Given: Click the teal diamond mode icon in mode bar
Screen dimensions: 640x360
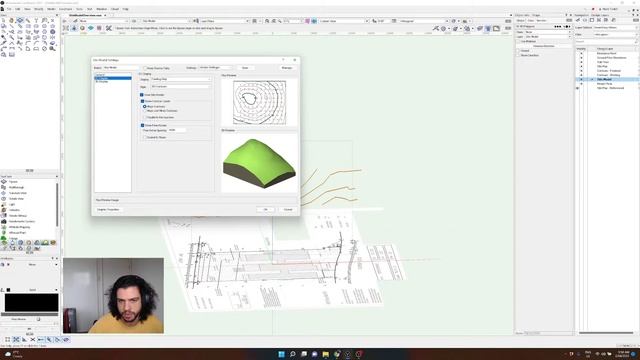Looking at the screenshot, I should (91, 28).
